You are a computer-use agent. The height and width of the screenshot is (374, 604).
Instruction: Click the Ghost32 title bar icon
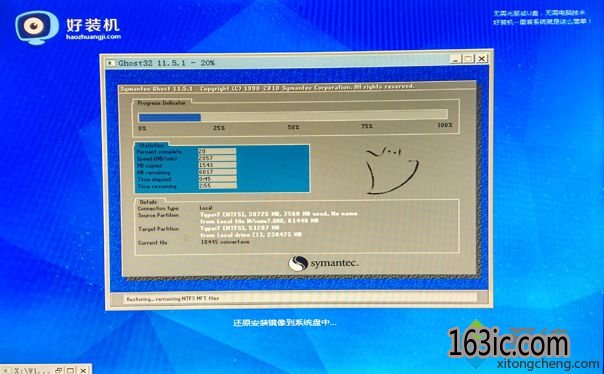(111, 63)
